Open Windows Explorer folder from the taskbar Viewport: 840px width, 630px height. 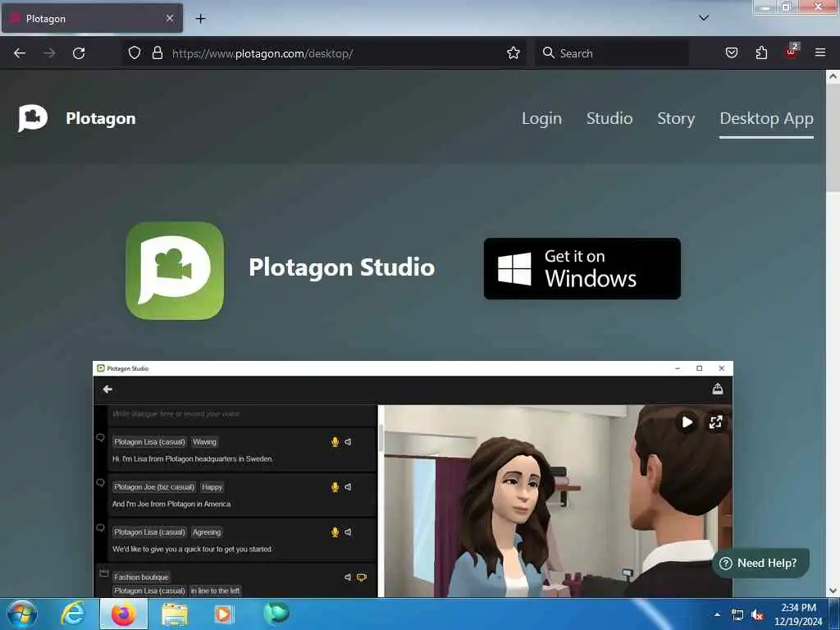[x=175, y=614]
